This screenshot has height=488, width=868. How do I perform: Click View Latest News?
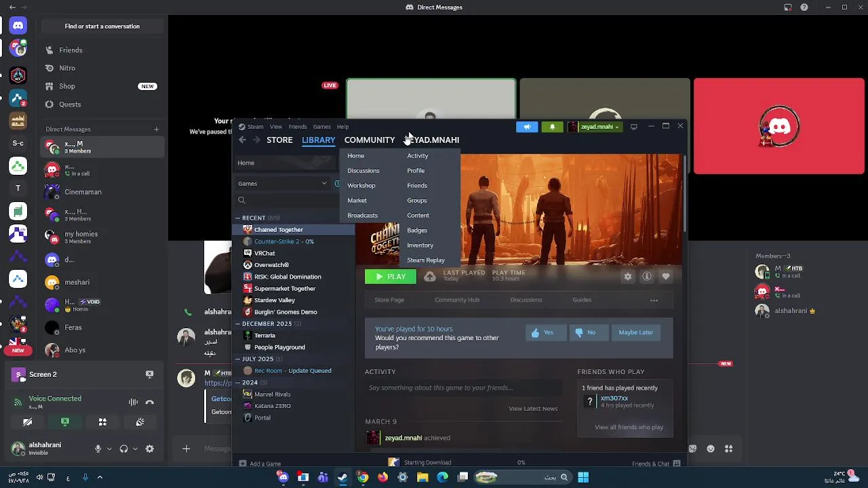533,409
